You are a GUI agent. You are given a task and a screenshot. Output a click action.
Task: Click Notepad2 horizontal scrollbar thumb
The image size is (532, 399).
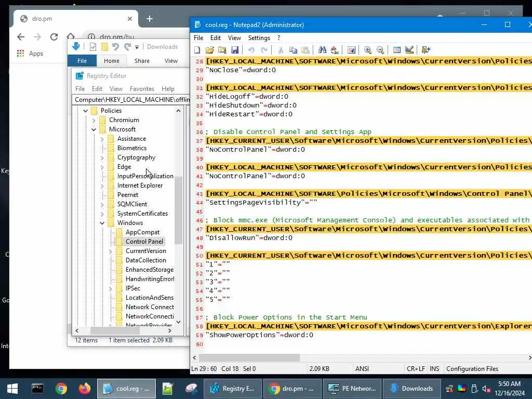(249, 357)
